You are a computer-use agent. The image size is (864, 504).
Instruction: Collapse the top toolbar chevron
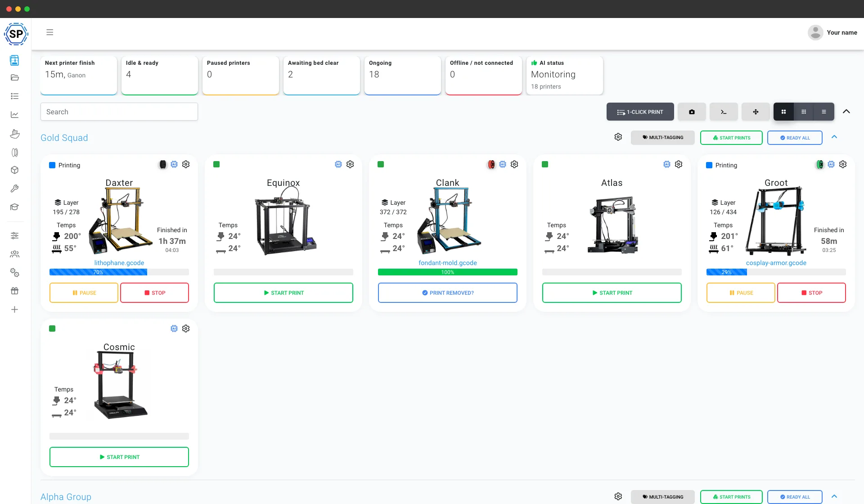[x=846, y=112]
